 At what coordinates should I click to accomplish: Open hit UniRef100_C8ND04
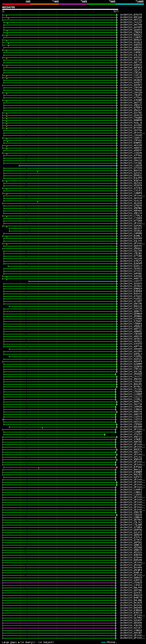[131, 517]
